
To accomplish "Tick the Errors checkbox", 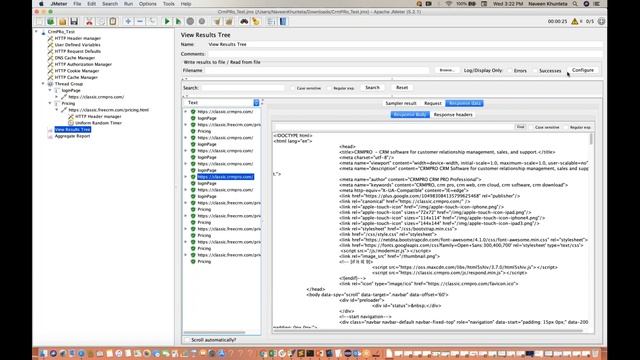I will [x=510, y=71].
